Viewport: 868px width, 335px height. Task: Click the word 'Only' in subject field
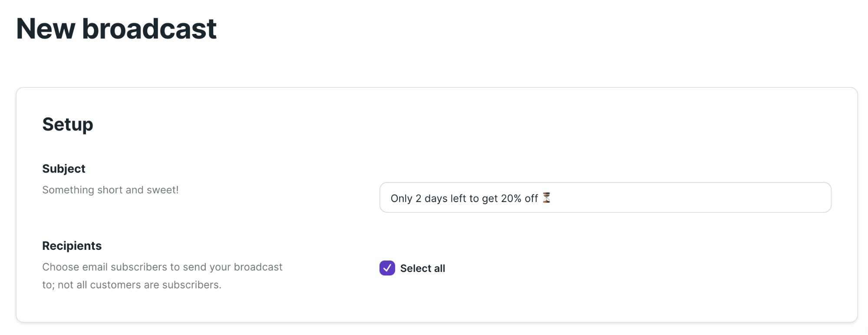(x=401, y=199)
